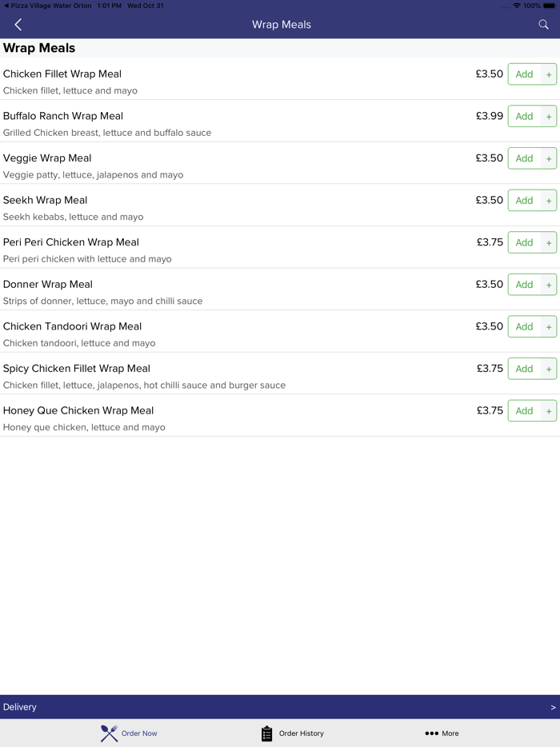Viewport: 560px width, 747px height.
Task: Add Seekh Wrap Meal to order
Action: coord(525,201)
